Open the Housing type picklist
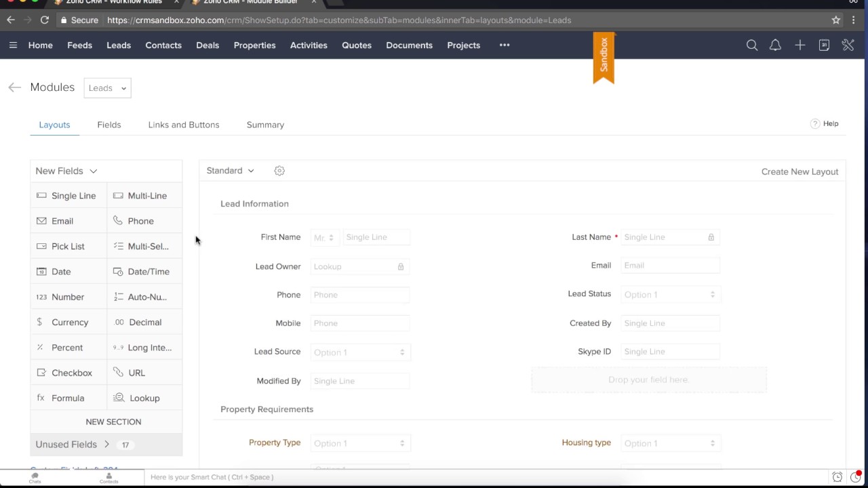868x488 pixels. pyautogui.click(x=669, y=443)
